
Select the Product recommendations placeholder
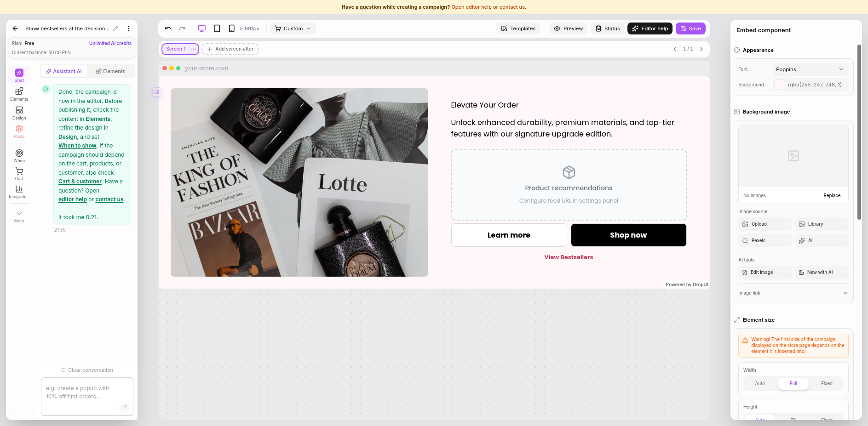(569, 185)
